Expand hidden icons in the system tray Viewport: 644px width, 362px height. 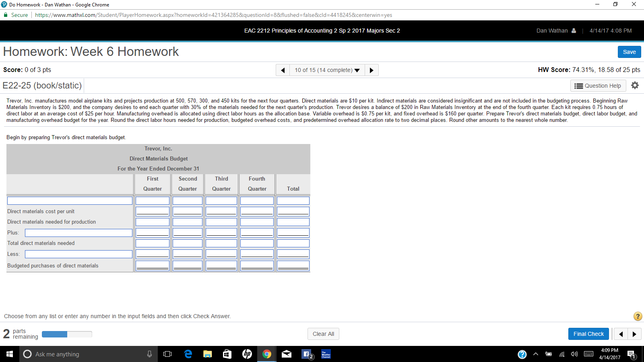tap(535, 354)
